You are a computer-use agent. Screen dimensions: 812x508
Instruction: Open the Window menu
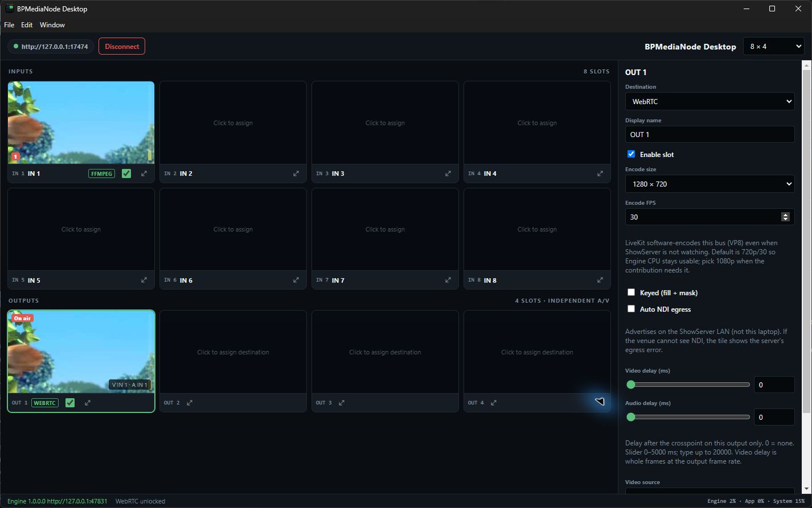[x=52, y=25]
